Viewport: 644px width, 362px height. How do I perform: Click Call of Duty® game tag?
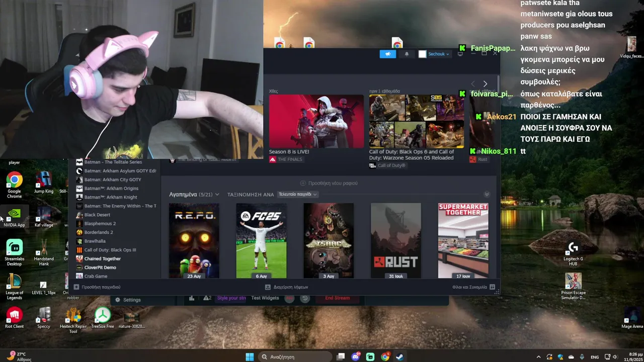coord(387,165)
